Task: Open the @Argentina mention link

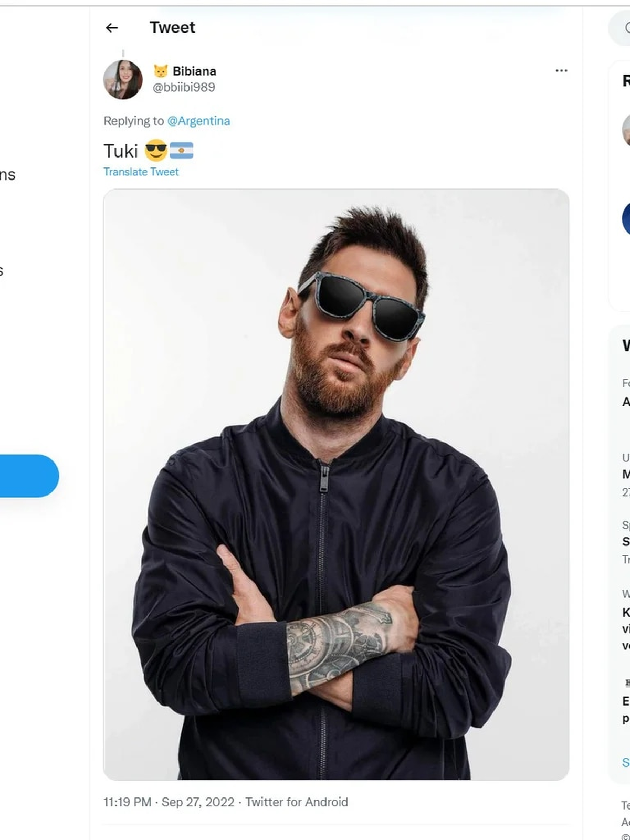Action: (198, 121)
